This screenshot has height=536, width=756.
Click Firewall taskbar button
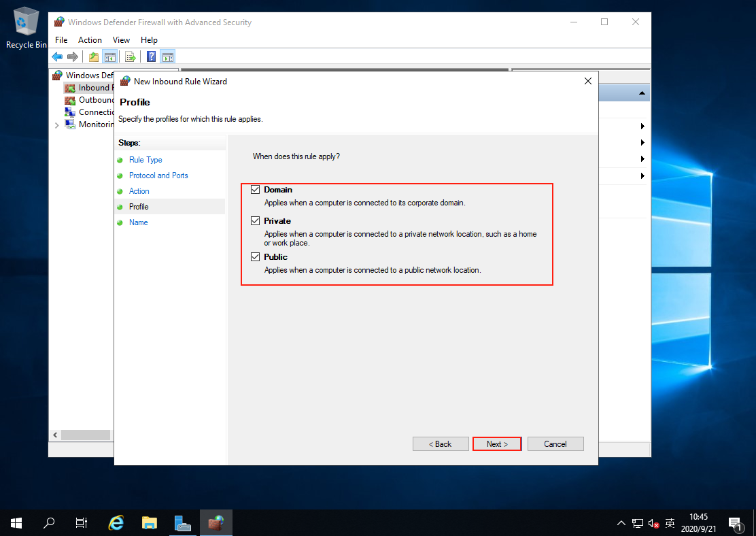pyautogui.click(x=216, y=523)
